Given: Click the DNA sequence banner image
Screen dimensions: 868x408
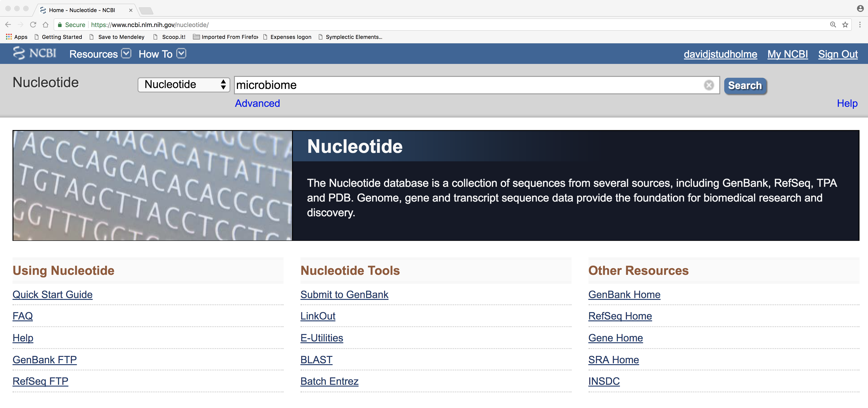Looking at the screenshot, I should [x=152, y=185].
